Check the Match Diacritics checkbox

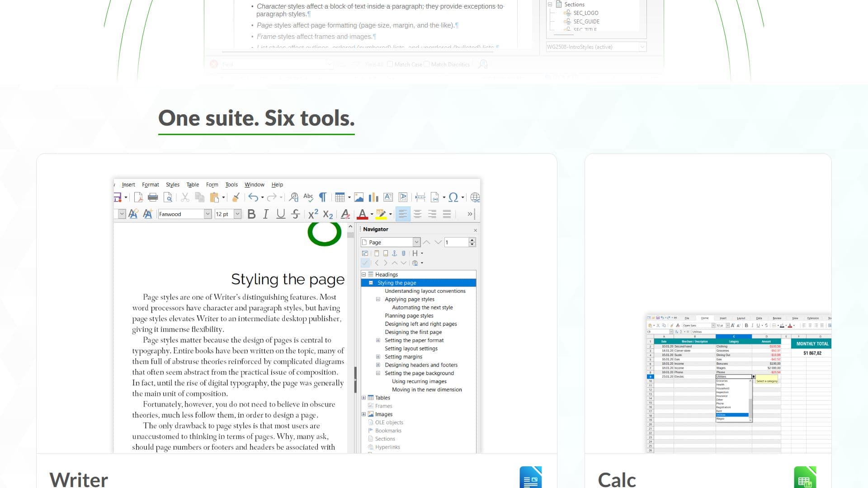[x=427, y=64]
